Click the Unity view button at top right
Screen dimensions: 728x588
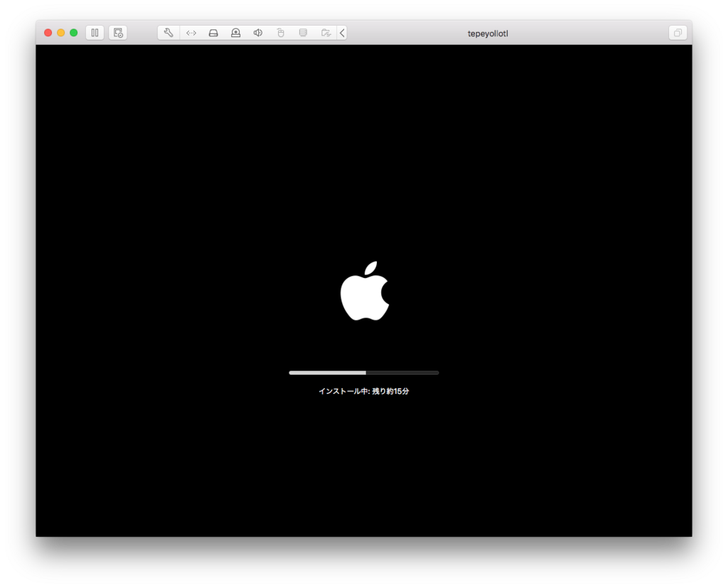pyautogui.click(x=678, y=33)
